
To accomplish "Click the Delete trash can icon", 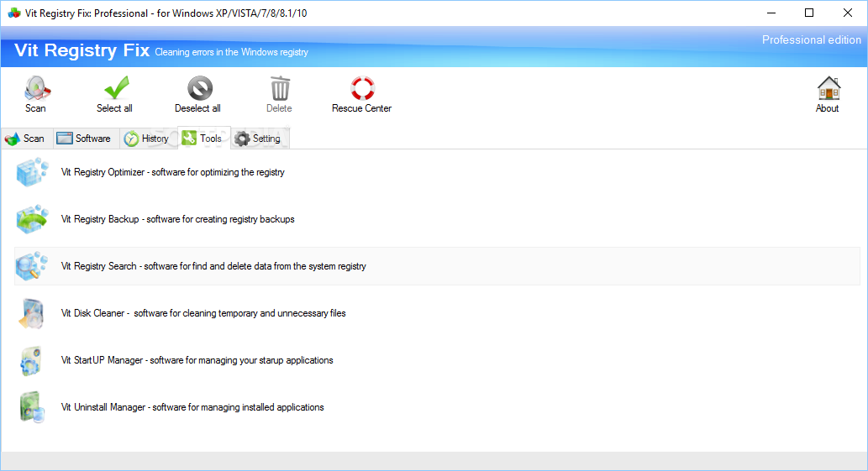I will pos(280,88).
